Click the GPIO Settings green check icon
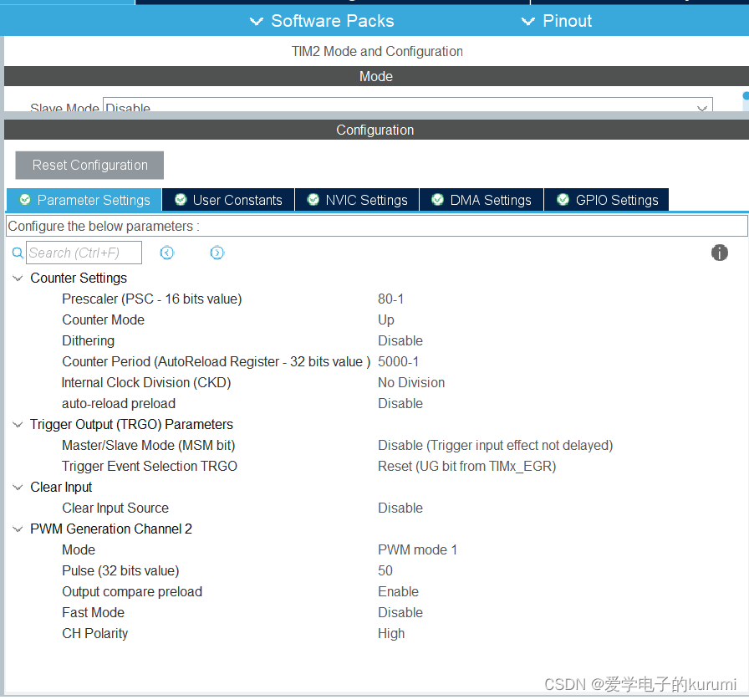The width and height of the screenshot is (749, 700). coord(563,200)
